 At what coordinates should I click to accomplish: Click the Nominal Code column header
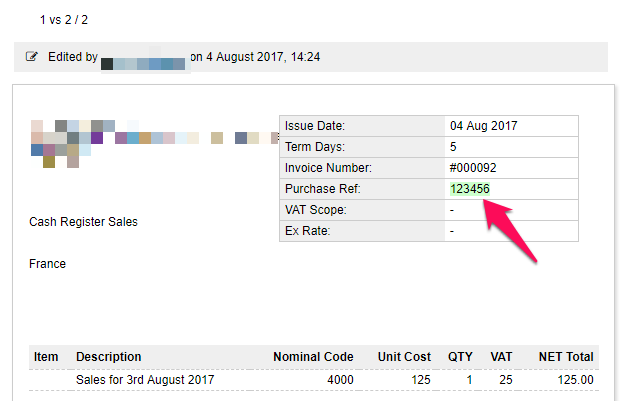[313, 357]
